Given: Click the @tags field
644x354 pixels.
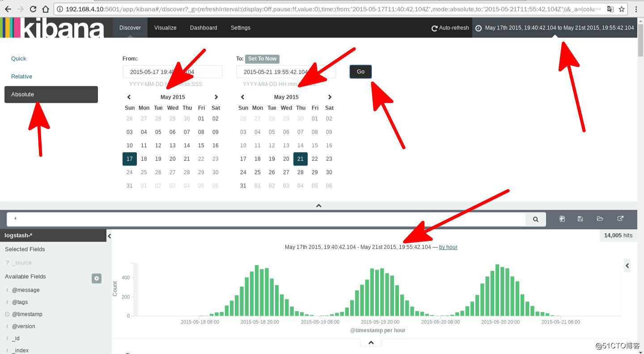Looking at the screenshot, I should point(20,302).
